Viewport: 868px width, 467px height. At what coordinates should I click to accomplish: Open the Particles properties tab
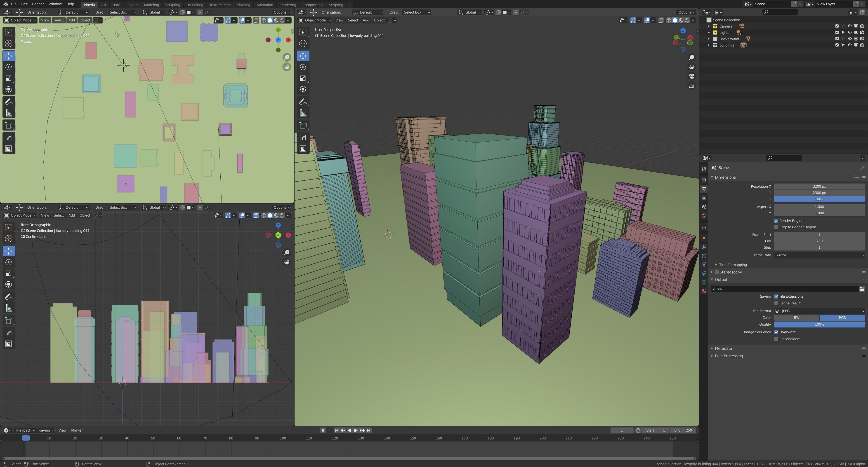pos(704,256)
